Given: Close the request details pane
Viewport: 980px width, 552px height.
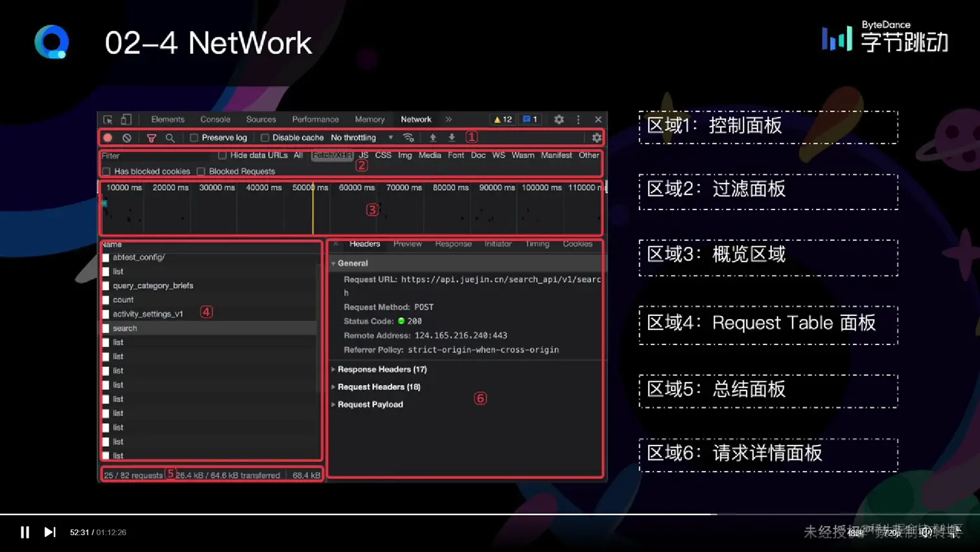Looking at the screenshot, I should (x=336, y=244).
